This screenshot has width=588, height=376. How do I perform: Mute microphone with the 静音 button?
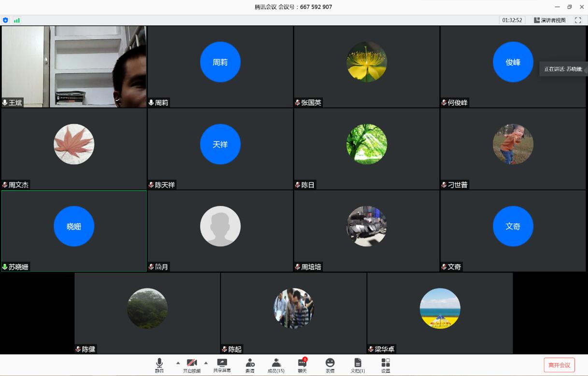(159, 365)
